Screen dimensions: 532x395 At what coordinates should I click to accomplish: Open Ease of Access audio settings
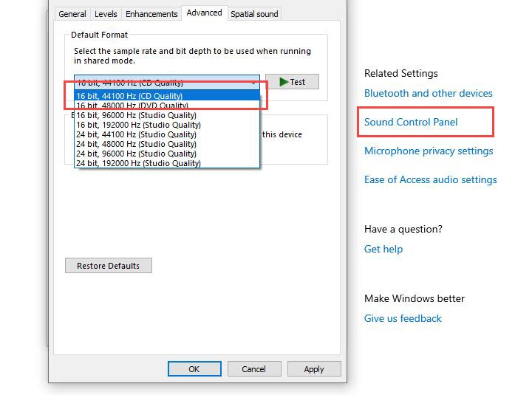click(x=430, y=179)
